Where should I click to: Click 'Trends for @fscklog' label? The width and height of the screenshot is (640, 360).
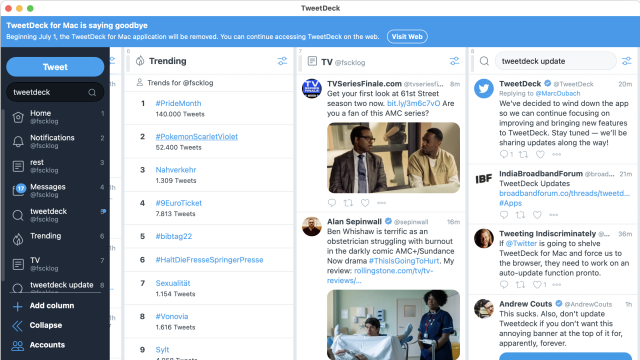(180, 83)
